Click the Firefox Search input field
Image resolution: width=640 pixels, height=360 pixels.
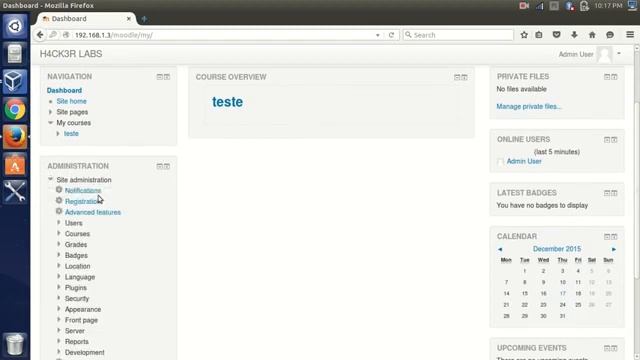coord(458,35)
